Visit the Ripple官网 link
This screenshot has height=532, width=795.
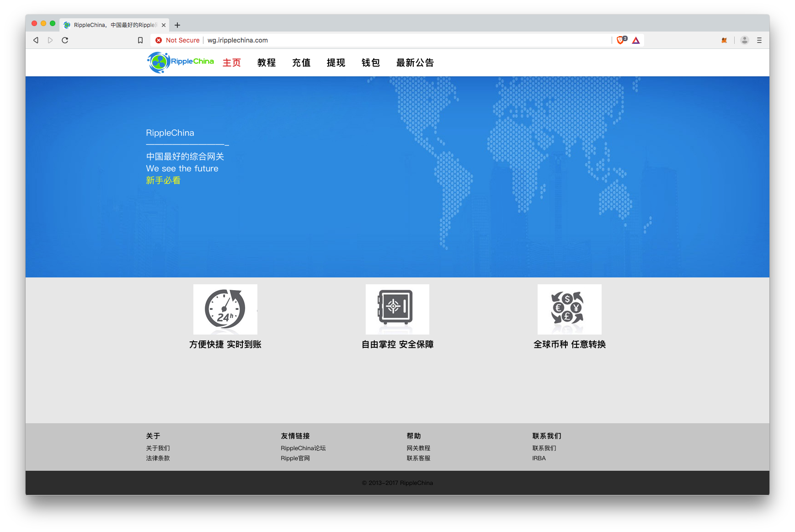(295, 458)
